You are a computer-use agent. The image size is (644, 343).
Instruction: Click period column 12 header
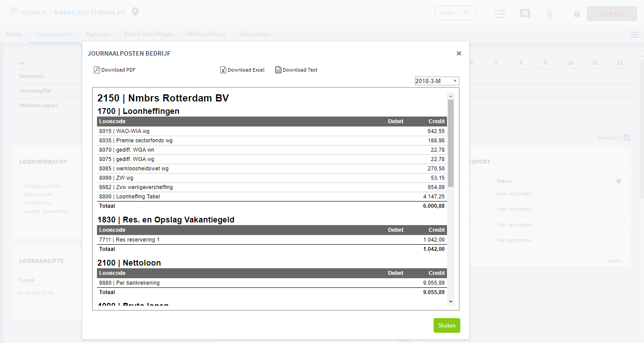pos(620,63)
